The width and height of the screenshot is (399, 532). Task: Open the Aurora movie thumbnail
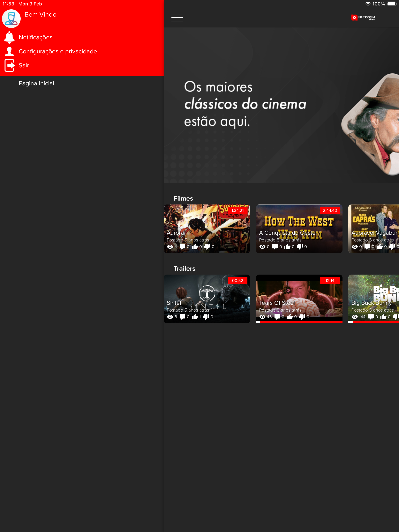coord(207,228)
